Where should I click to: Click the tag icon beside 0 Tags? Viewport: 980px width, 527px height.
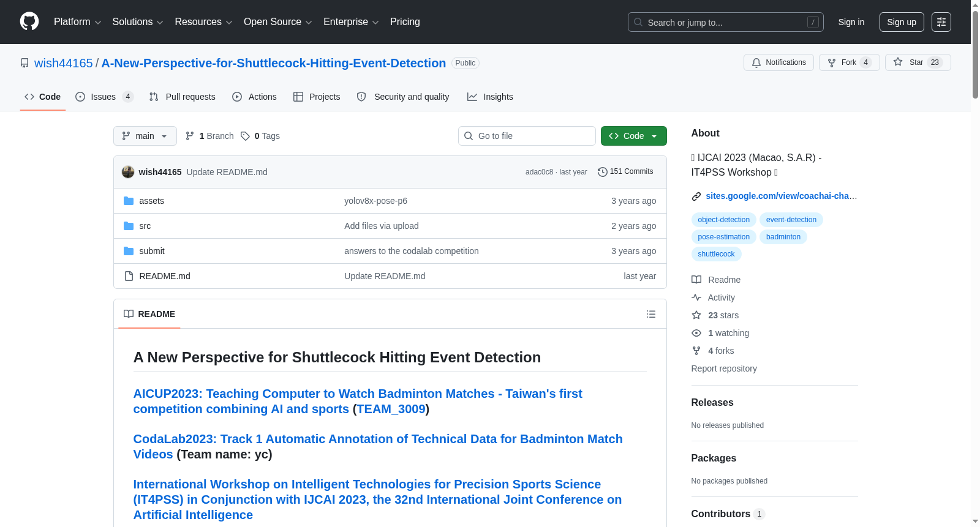coord(245,136)
